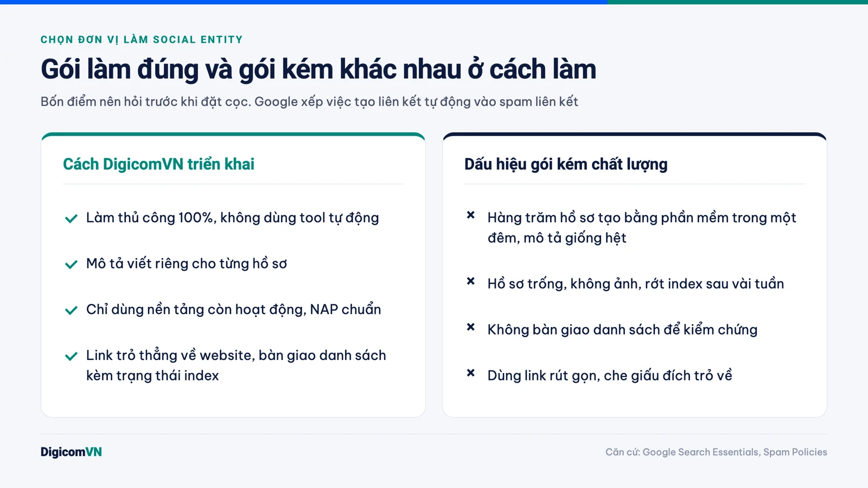
Task: Click the DigicomVN logo in footer
Action: point(71,452)
